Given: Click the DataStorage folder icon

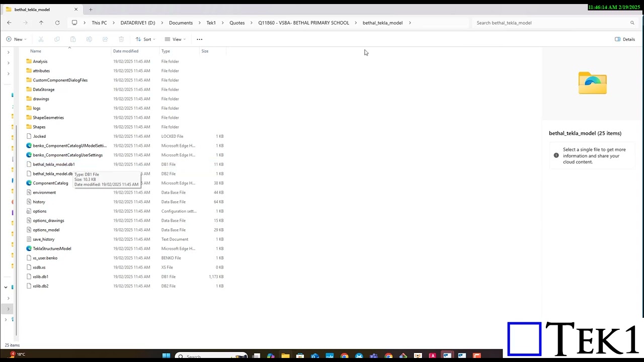Looking at the screenshot, I should pyautogui.click(x=29, y=89).
